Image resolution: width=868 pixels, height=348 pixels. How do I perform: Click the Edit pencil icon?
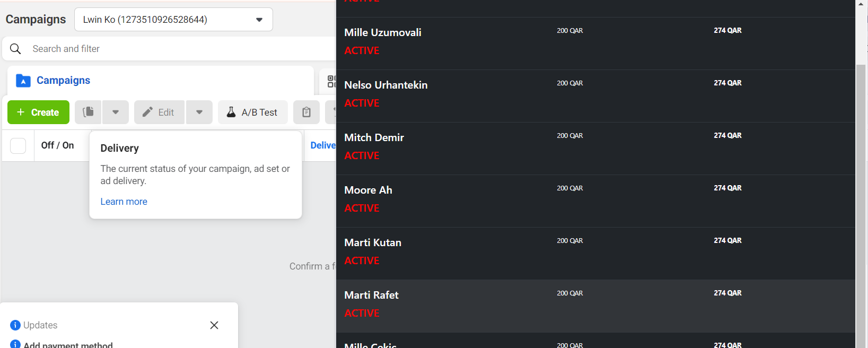tap(147, 112)
